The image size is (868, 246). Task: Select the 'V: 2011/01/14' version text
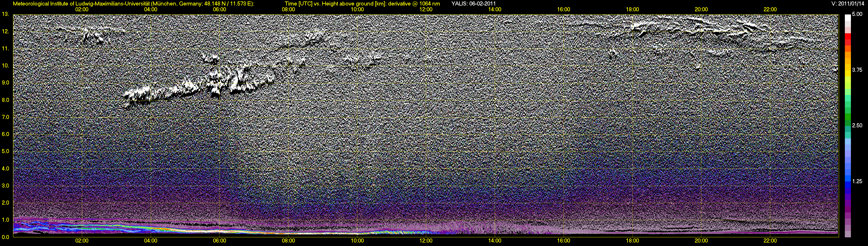point(848,4)
